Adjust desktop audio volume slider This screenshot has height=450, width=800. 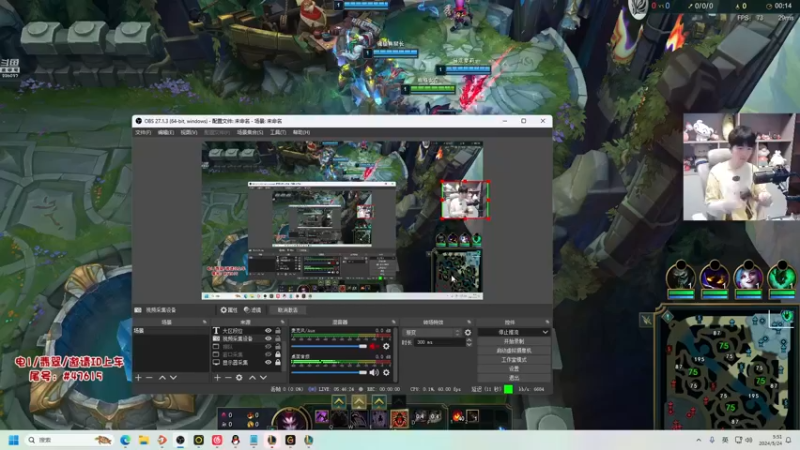329,372
